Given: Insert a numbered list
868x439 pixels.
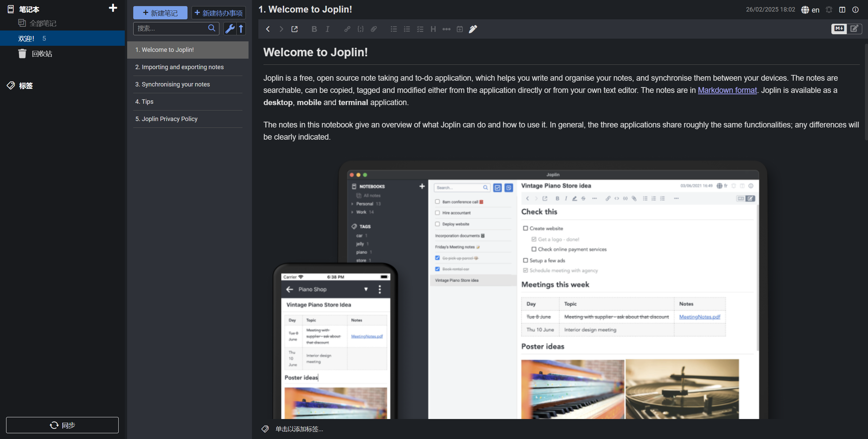Looking at the screenshot, I should (x=407, y=29).
